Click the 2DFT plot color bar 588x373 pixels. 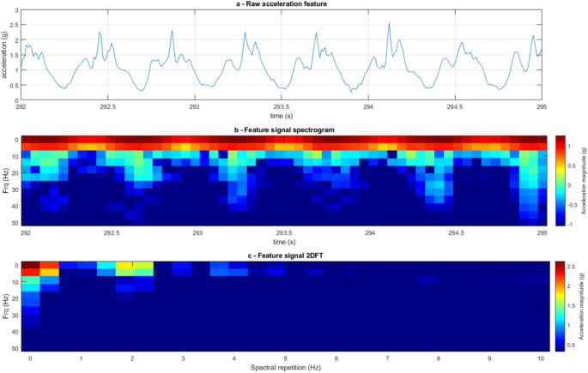pyautogui.click(x=559, y=306)
